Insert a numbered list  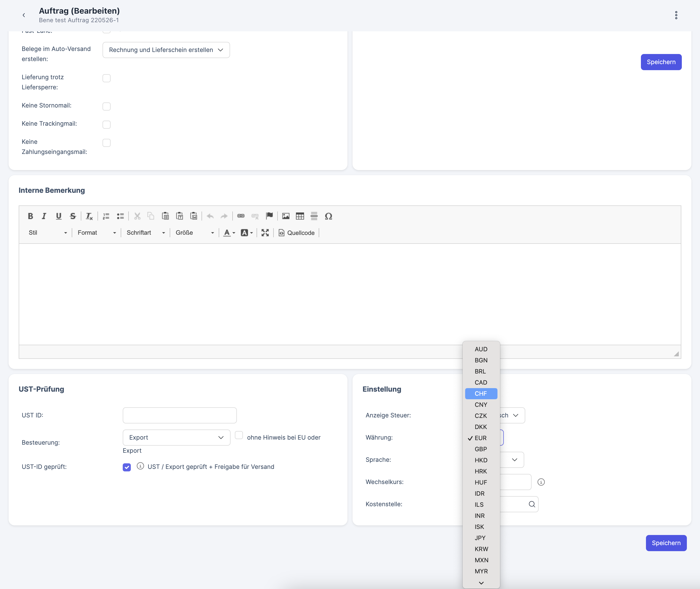(x=106, y=216)
